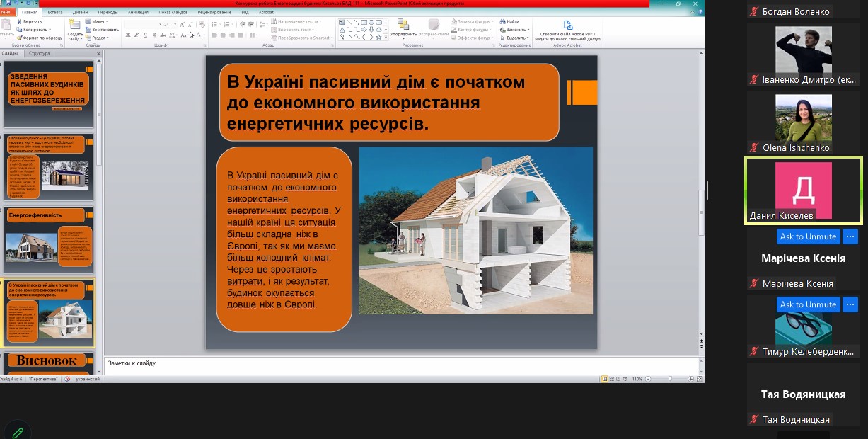Open the Animation (Анимация) ribbon tab
Image resolution: width=868 pixels, height=439 pixels.
(x=138, y=12)
